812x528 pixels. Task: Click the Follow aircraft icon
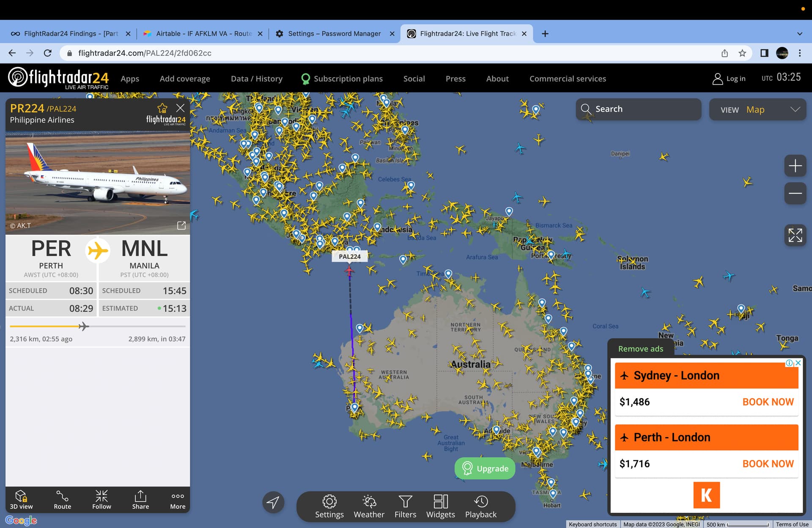[101, 500]
